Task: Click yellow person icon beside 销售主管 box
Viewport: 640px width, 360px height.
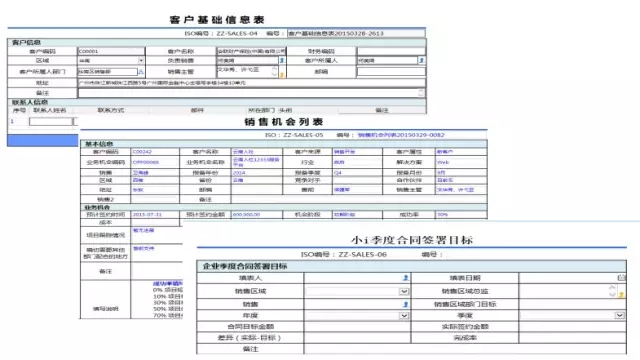Action: tap(282, 74)
